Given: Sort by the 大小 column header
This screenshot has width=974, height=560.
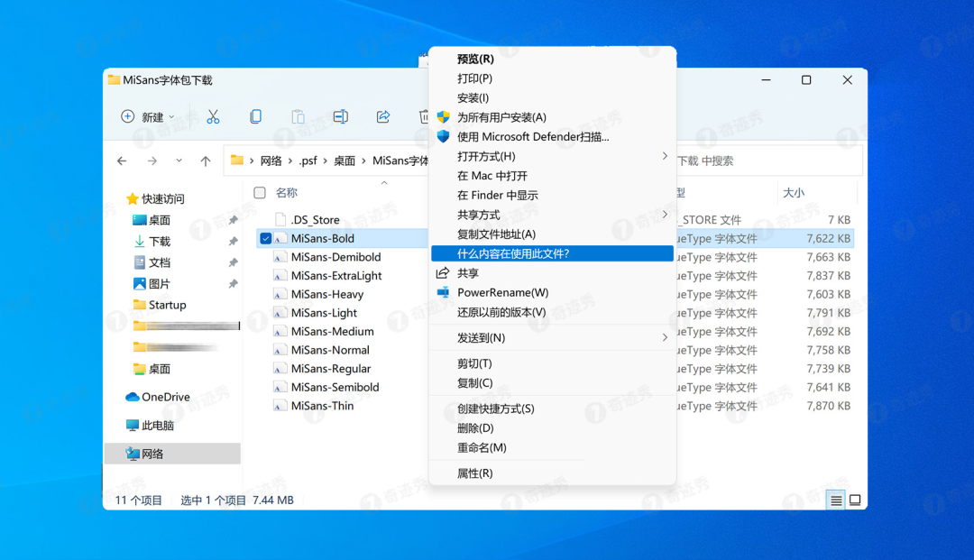Looking at the screenshot, I should (x=794, y=192).
